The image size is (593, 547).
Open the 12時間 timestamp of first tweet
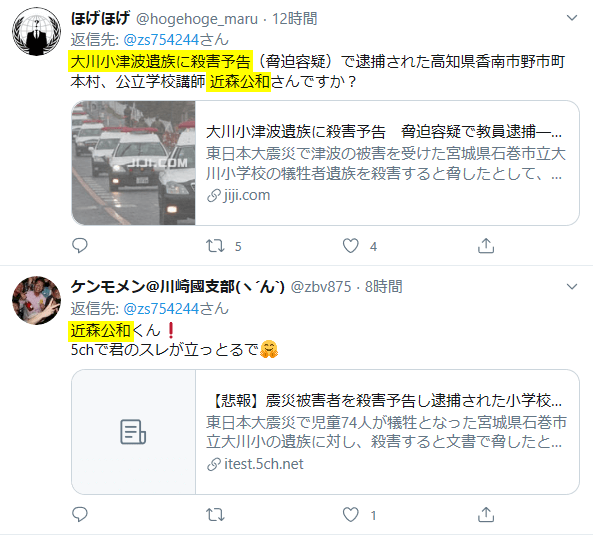[295, 19]
